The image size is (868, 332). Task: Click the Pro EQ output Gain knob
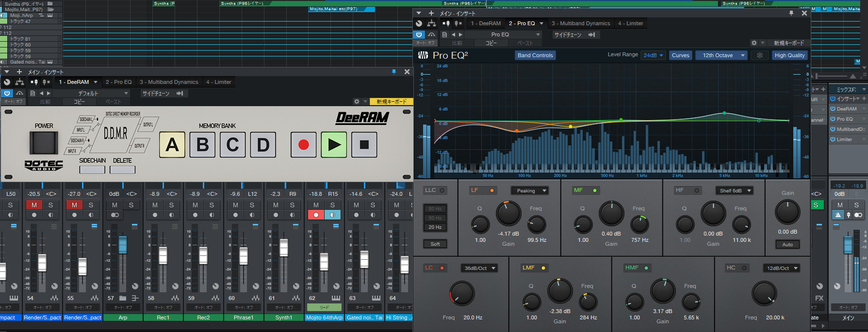pyautogui.click(x=787, y=212)
